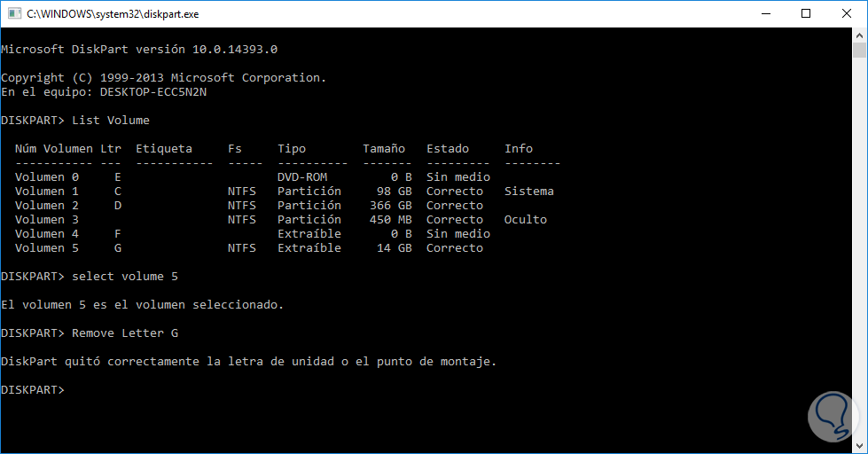Click the "Tamaño" column header

383,149
